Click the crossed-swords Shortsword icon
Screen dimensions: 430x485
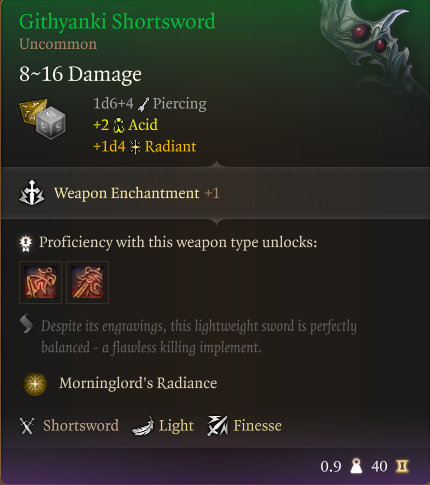[x=27, y=426]
